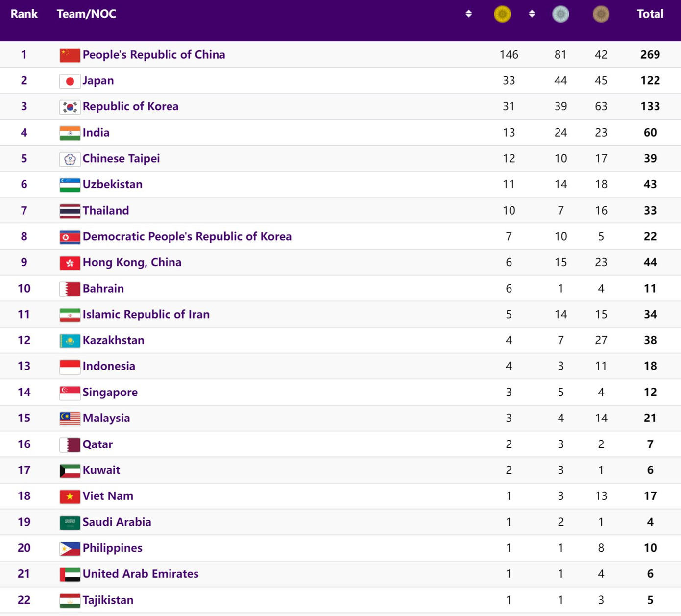
Task: Open the United Arab Emirates link
Action: 140,574
